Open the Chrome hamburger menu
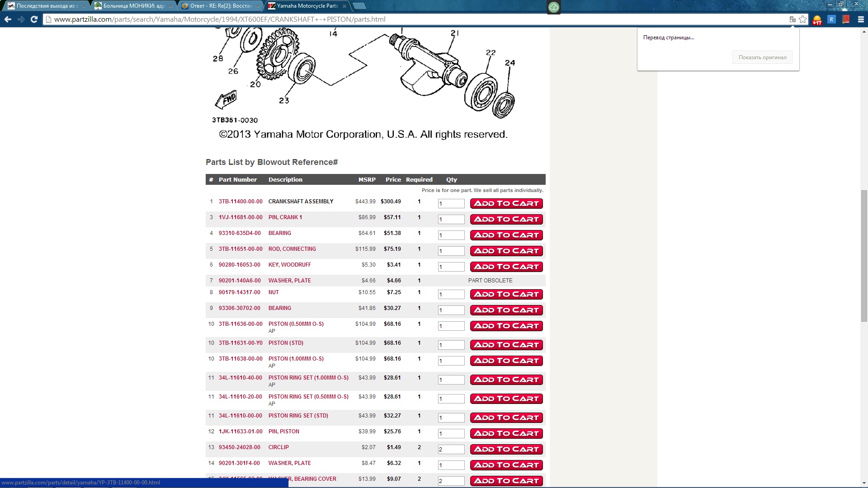 pyautogui.click(x=861, y=19)
